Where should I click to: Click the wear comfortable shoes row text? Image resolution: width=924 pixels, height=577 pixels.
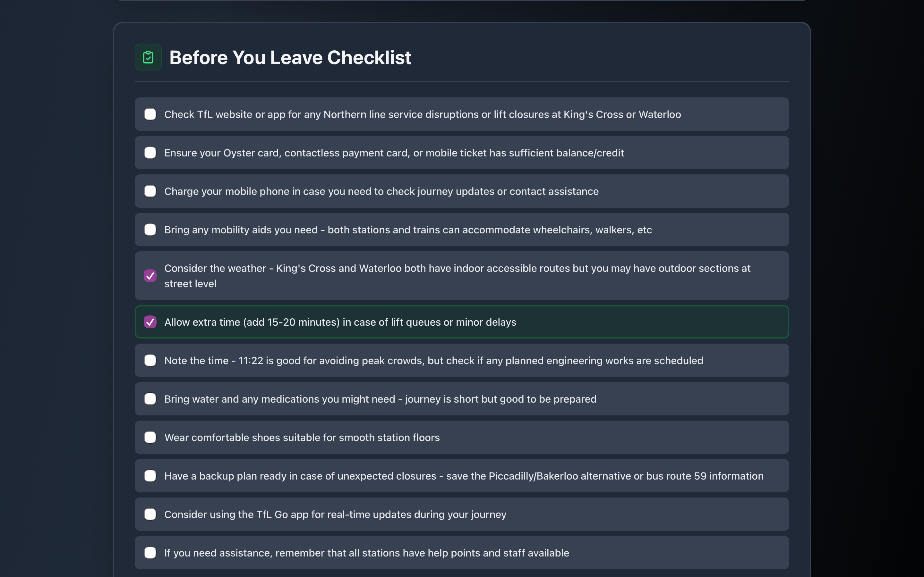[302, 437]
